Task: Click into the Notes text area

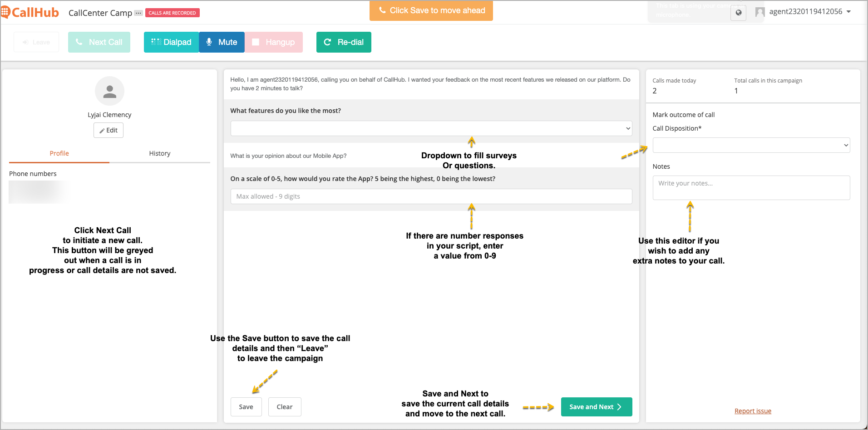Action: (751, 188)
